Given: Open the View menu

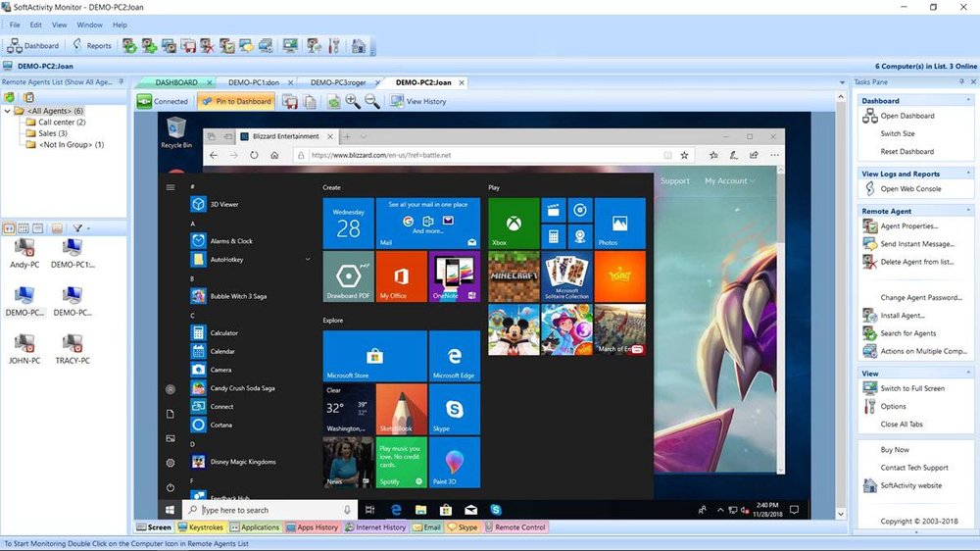Looking at the screenshot, I should 60,25.
